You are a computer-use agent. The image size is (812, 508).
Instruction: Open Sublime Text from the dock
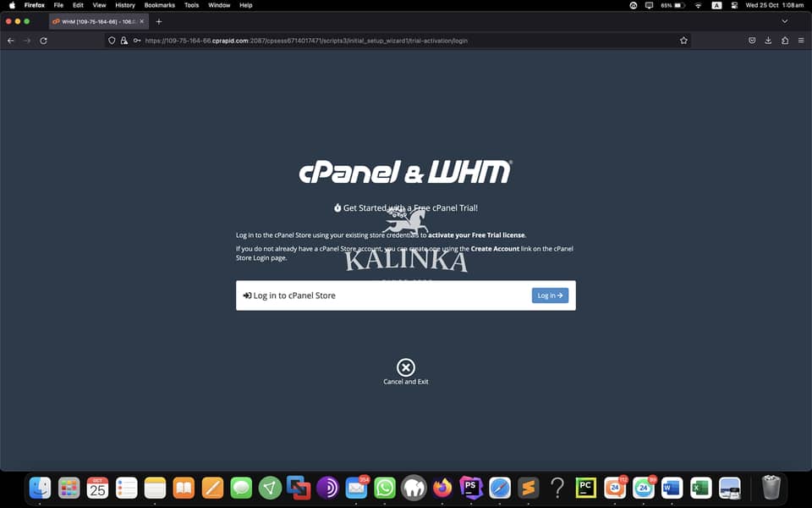pos(528,488)
